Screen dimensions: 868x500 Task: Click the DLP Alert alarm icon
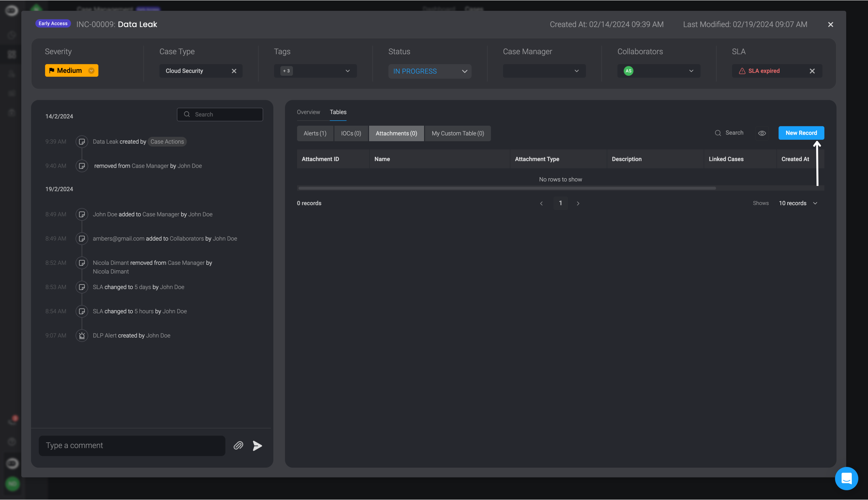[x=82, y=336]
